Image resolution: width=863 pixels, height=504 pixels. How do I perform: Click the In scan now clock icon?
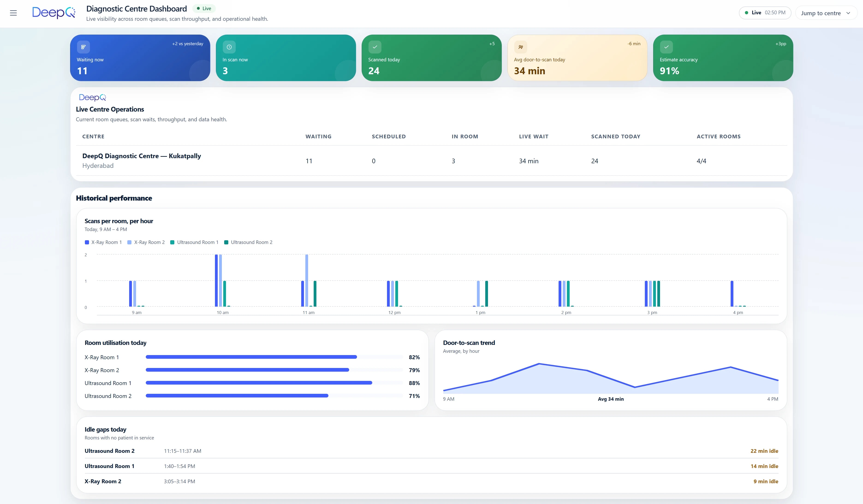coord(229,47)
